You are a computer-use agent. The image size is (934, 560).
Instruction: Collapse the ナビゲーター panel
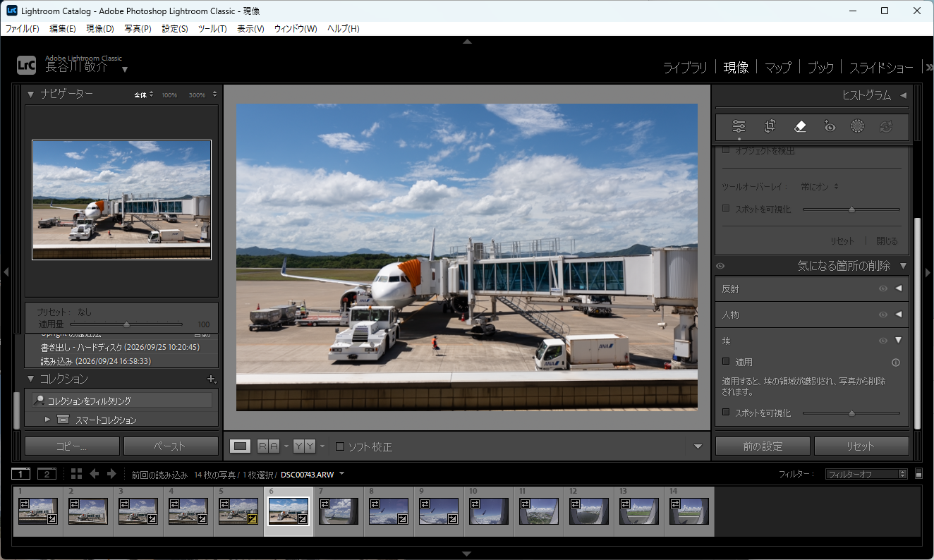click(30, 94)
